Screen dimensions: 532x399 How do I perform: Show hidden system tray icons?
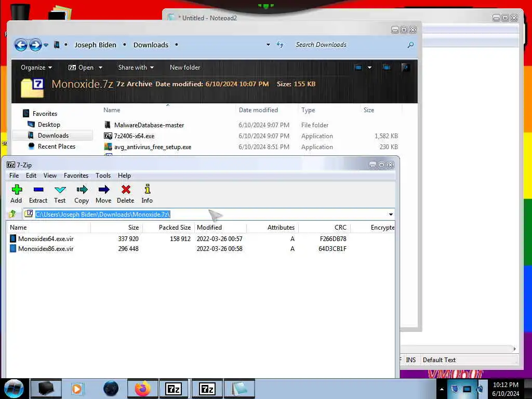tap(442, 389)
